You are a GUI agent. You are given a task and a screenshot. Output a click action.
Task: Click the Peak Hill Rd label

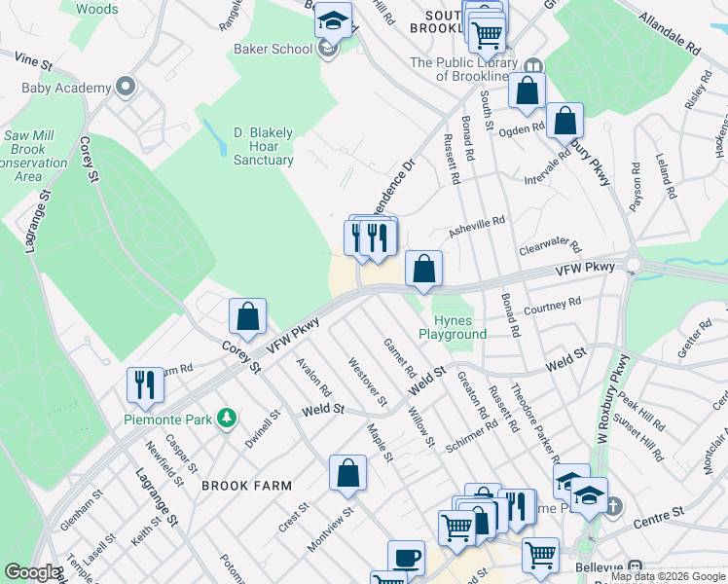coord(641,412)
